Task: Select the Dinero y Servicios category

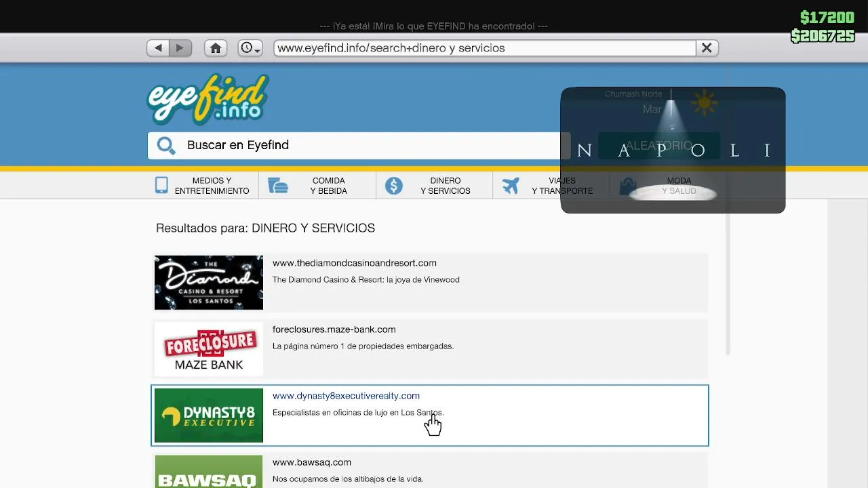Action: [435, 186]
